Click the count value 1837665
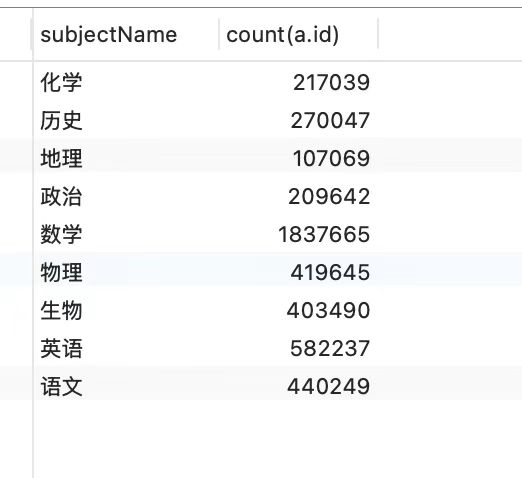Viewport: 522px width, 478px height. click(x=324, y=234)
